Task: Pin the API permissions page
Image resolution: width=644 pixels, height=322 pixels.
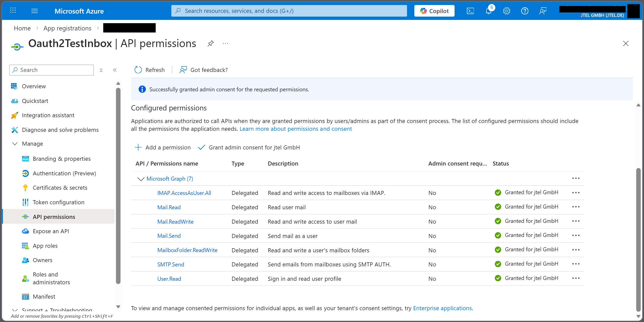Action: coord(211,44)
